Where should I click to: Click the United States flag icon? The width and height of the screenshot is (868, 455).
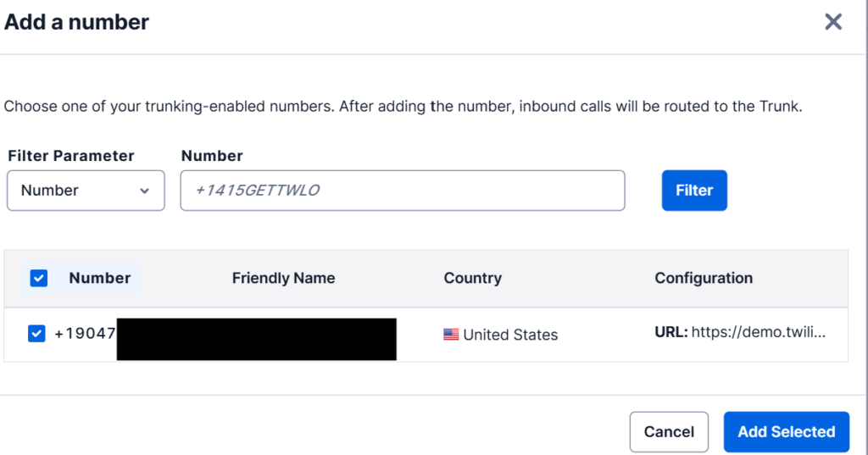point(451,335)
